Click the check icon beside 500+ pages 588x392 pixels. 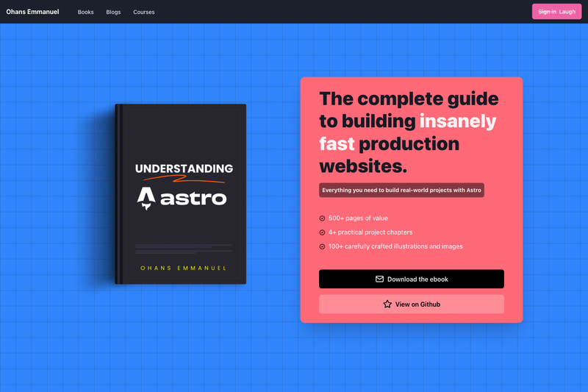[x=322, y=218]
